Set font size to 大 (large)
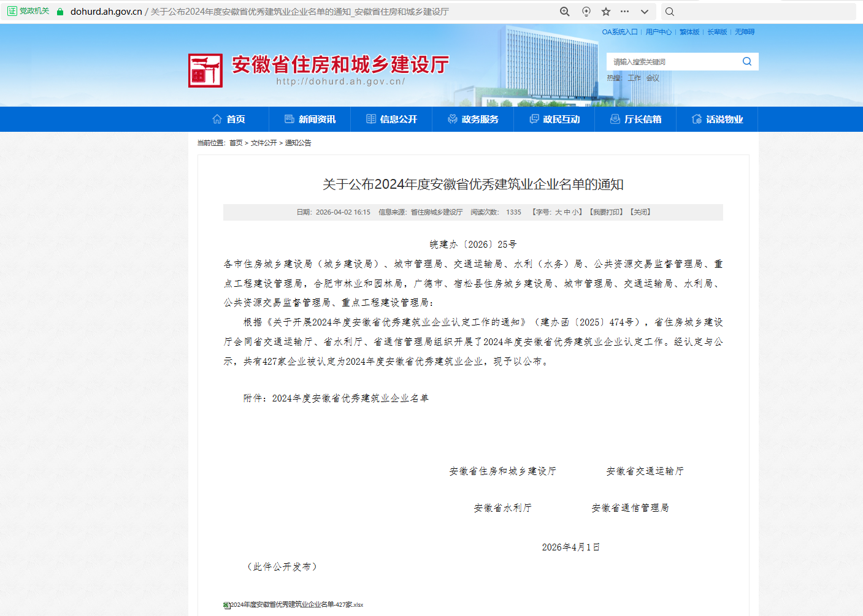 tap(558, 212)
